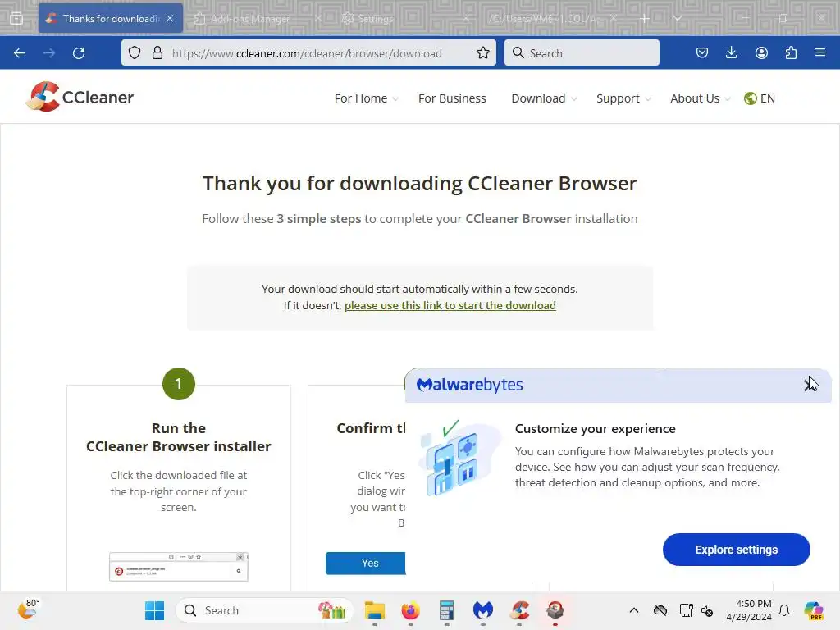Viewport: 840px width, 630px height.
Task: Click the link to start the download
Action: click(450, 305)
